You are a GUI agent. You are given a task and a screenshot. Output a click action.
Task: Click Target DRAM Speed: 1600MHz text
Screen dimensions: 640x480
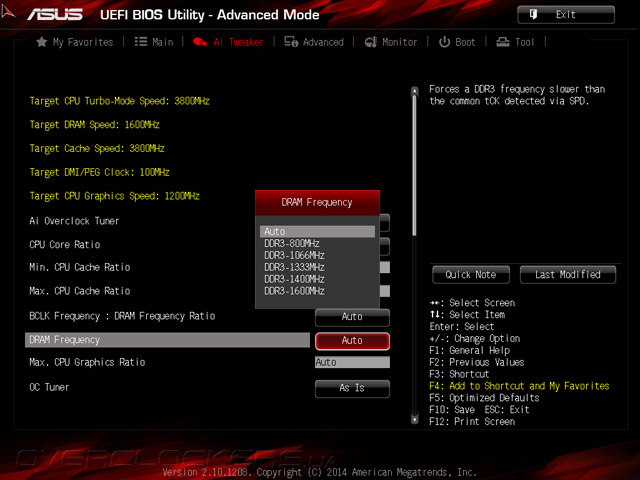[94, 124]
